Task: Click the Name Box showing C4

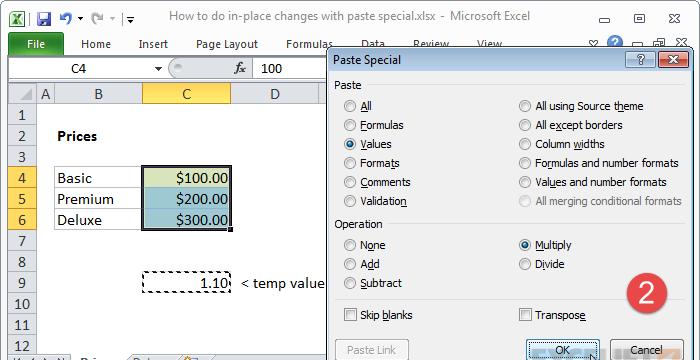Action: coord(79,69)
